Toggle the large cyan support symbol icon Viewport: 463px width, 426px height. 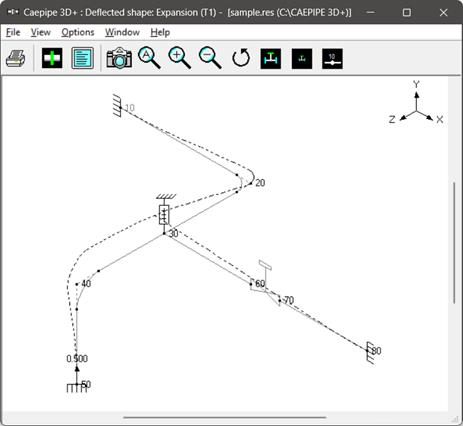[271, 59]
